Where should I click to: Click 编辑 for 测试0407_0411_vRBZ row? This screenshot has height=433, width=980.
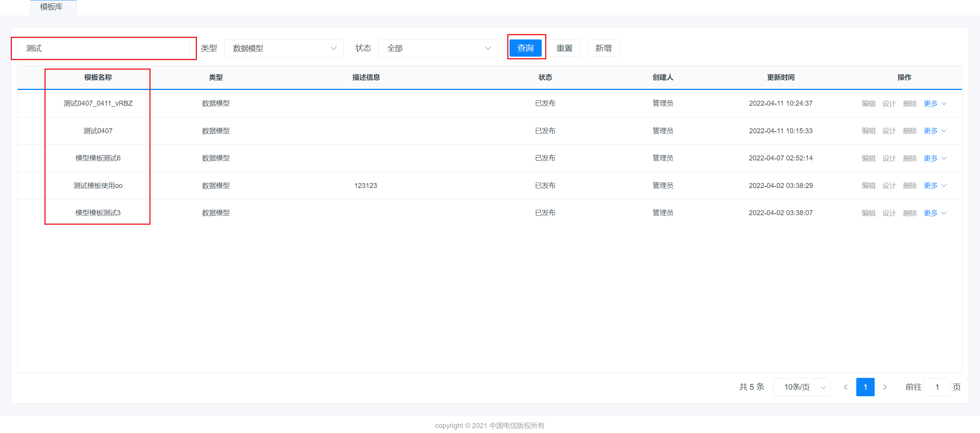pyautogui.click(x=869, y=103)
